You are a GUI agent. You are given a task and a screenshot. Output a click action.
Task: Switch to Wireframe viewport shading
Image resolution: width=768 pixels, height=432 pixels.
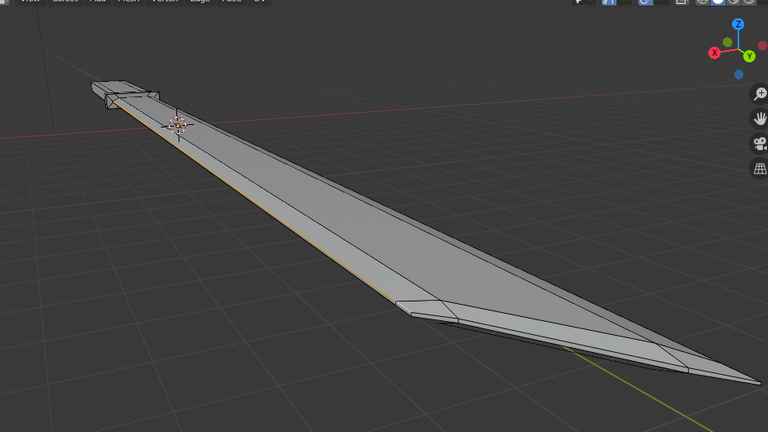[702, 2]
